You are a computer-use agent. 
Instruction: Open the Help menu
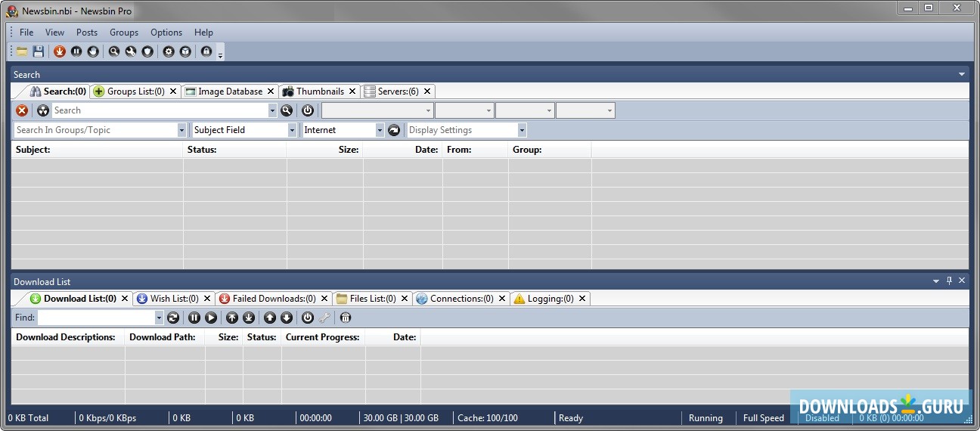203,33
